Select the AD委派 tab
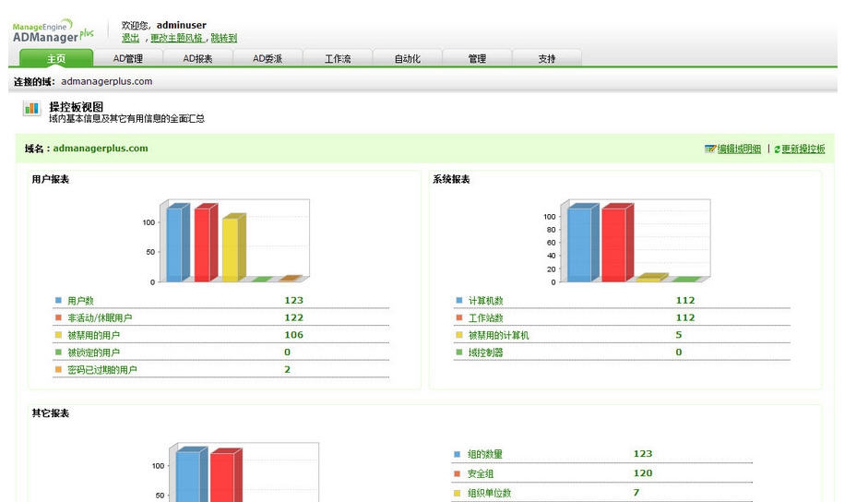868x502 pixels. [268, 58]
